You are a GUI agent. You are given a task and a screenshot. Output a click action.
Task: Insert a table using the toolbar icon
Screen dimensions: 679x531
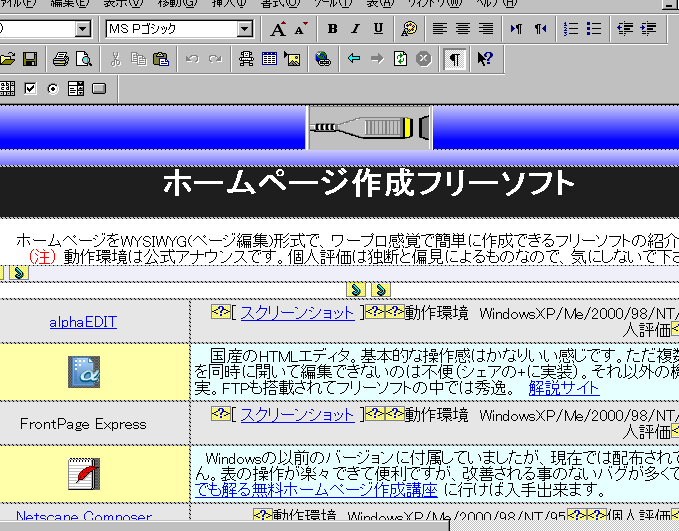click(269, 59)
